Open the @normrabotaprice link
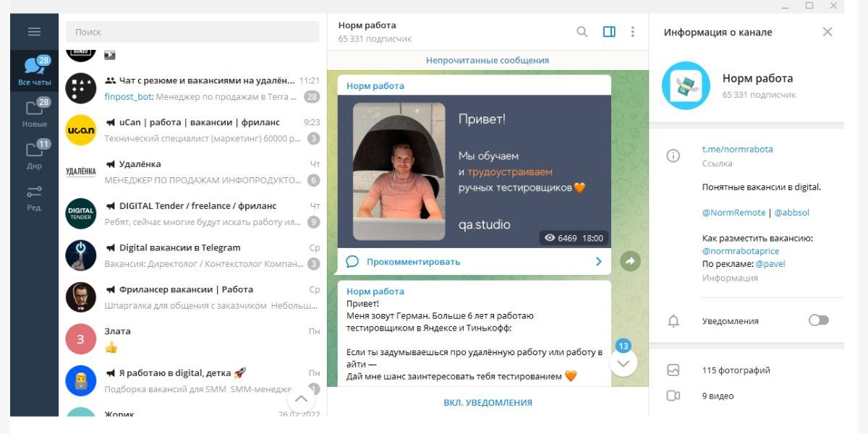This screenshot has width=868, height=434. pos(740,251)
